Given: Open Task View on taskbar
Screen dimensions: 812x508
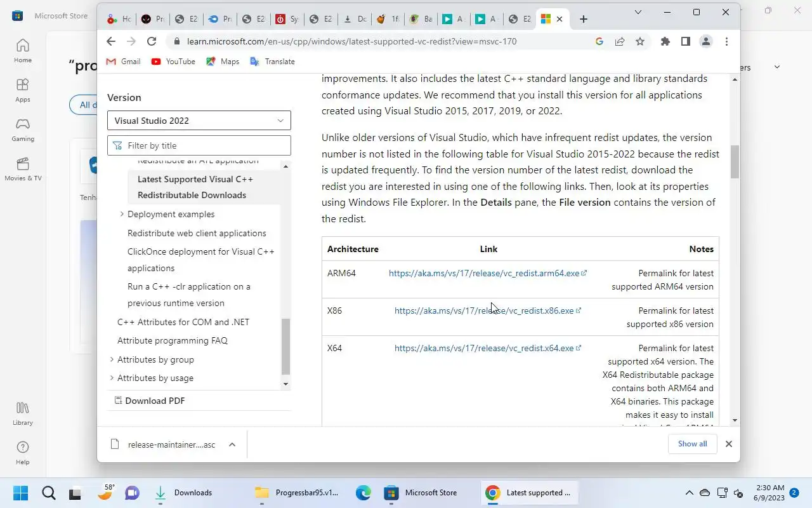Looking at the screenshot, I should tap(76, 493).
